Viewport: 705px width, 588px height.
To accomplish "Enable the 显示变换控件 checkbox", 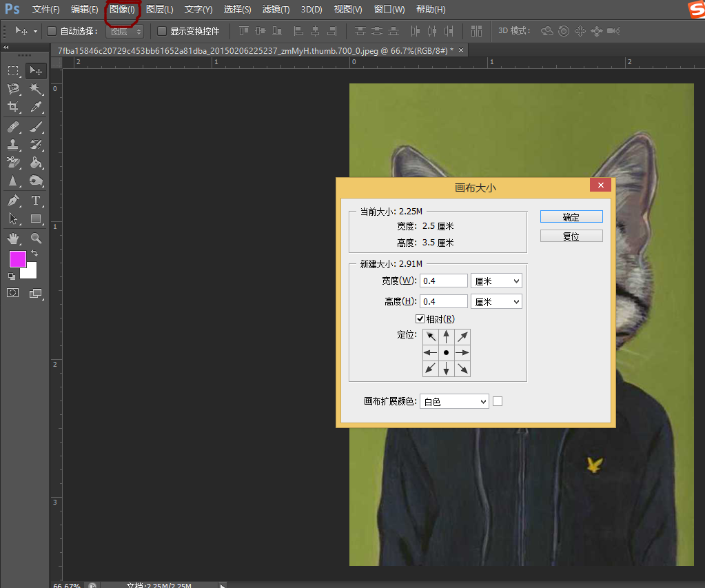I will coord(162,31).
